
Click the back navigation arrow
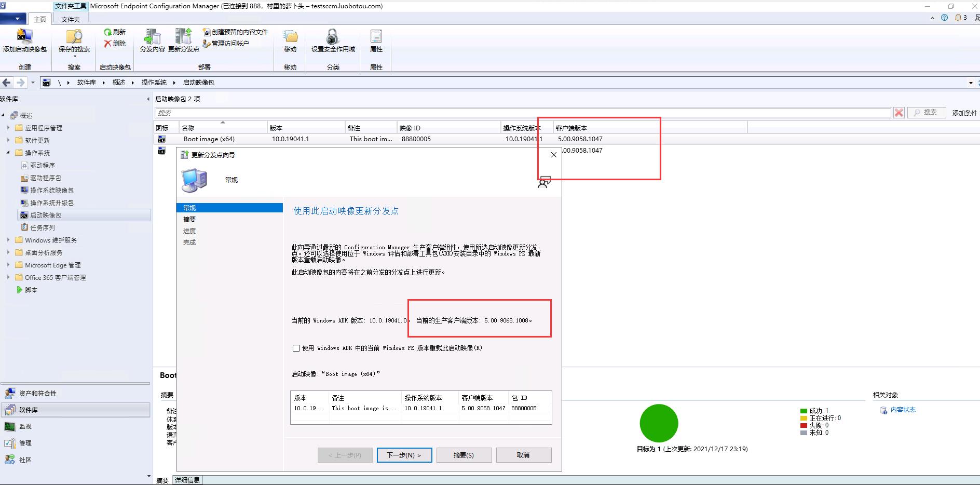[x=7, y=83]
